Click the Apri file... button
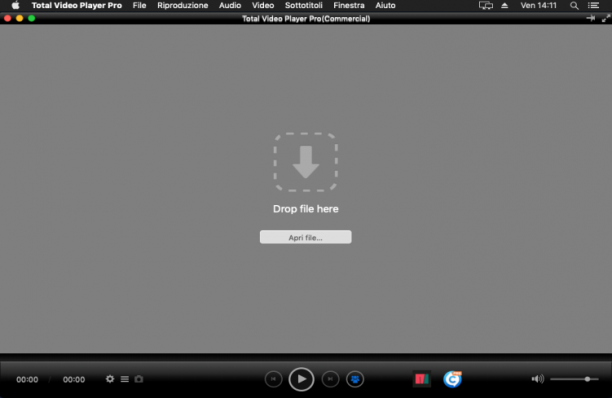Viewport: 612px width, 398px height. click(306, 237)
